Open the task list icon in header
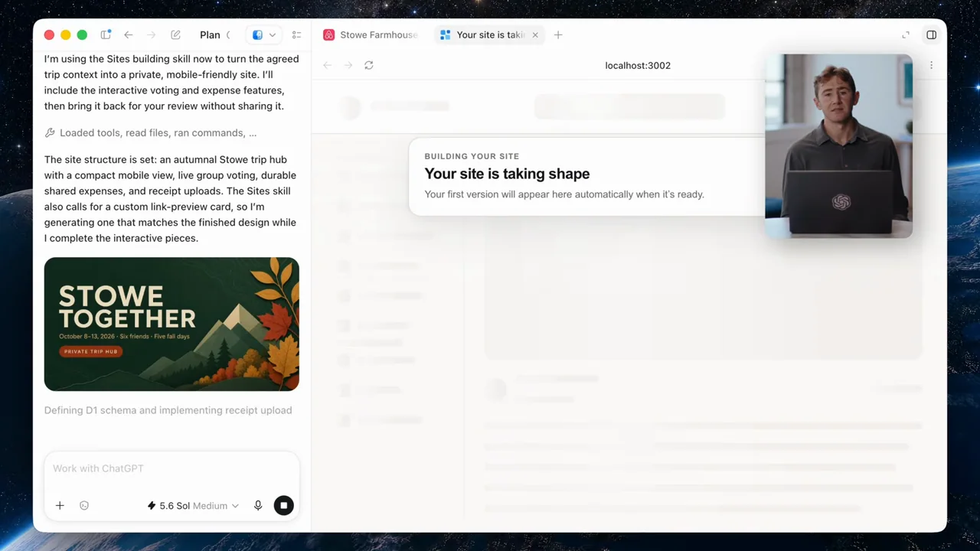 coord(296,34)
